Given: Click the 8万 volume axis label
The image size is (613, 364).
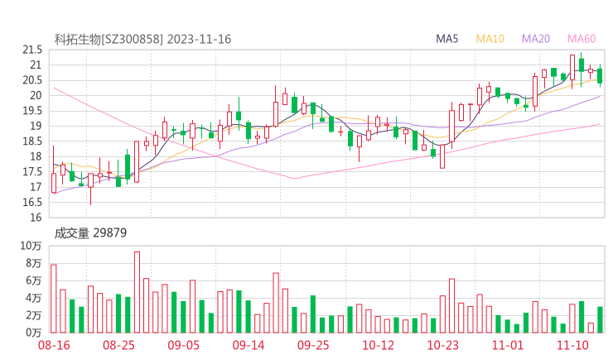Looking at the screenshot, I should (x=34, y=263).
